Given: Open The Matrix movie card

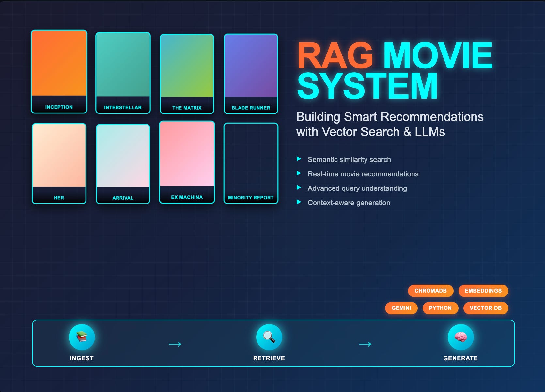Looking at the screenshot, I should (187, 74).
